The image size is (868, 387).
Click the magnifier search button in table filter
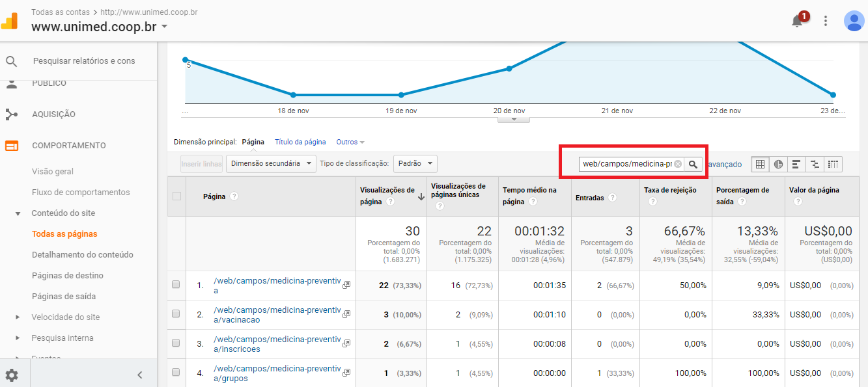coord(693,165)
